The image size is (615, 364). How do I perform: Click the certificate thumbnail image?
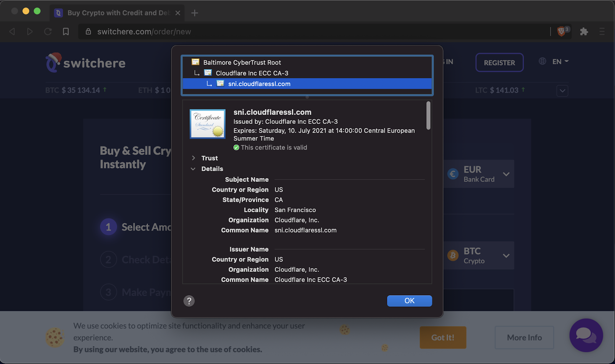pyautogui.click(x=208, y=124)
